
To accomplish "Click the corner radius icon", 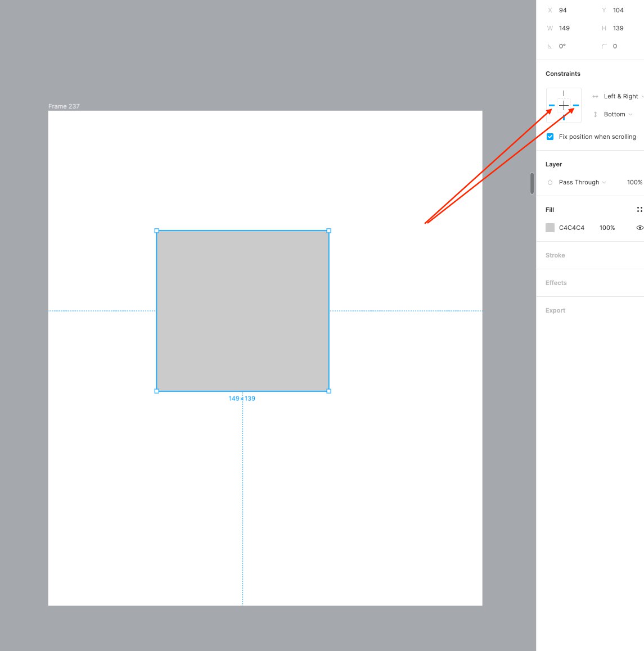I will click(x=604, y=46).
